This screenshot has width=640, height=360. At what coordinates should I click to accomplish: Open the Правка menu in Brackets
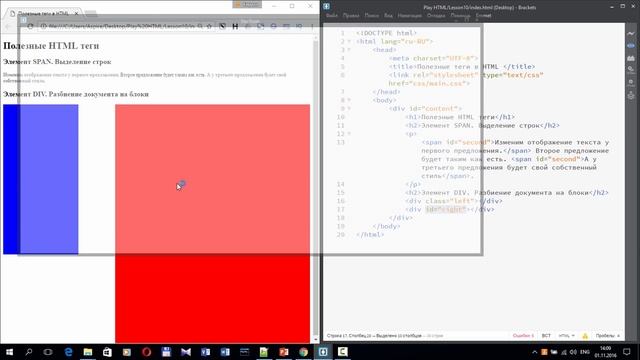point(351,16)
